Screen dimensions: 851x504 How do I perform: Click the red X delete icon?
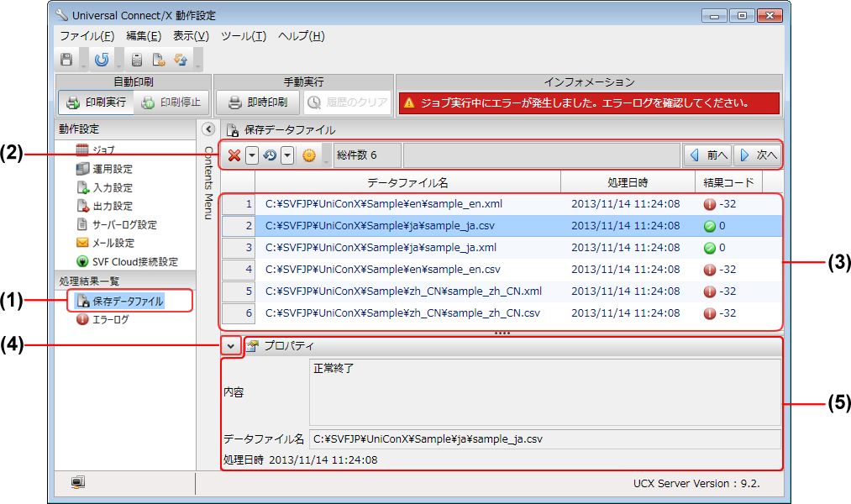234,155
